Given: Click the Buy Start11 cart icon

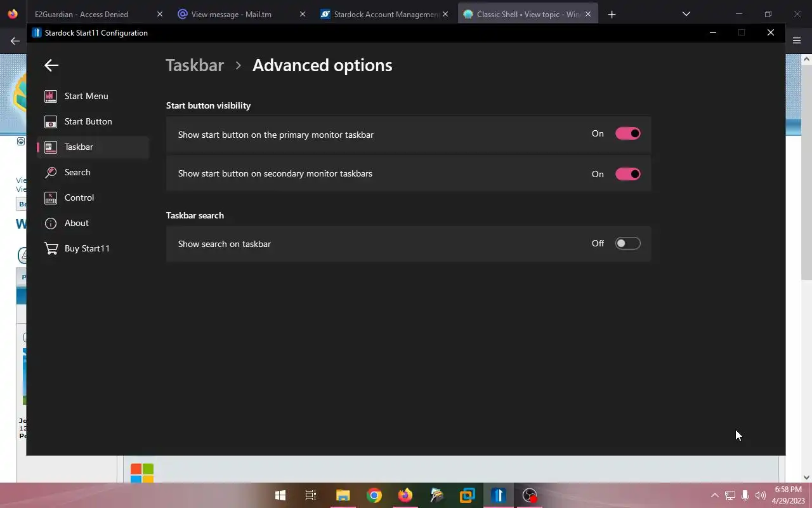Looking at the screenshot, I should 51,248.
